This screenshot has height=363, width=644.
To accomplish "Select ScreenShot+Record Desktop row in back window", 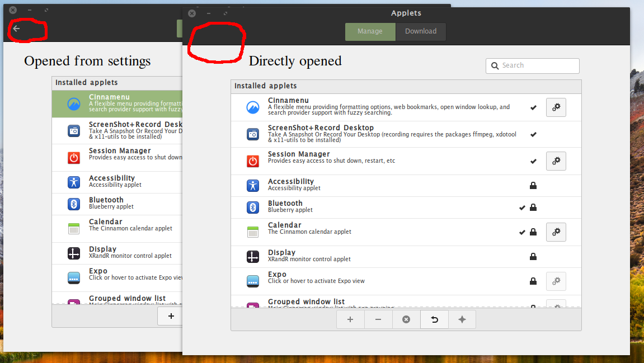I will coord(117,130).
